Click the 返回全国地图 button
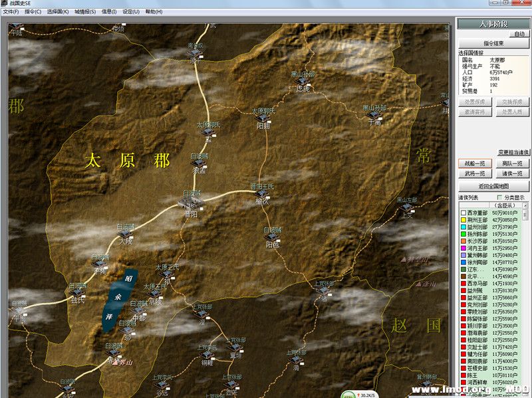 (x=493, y=187)
